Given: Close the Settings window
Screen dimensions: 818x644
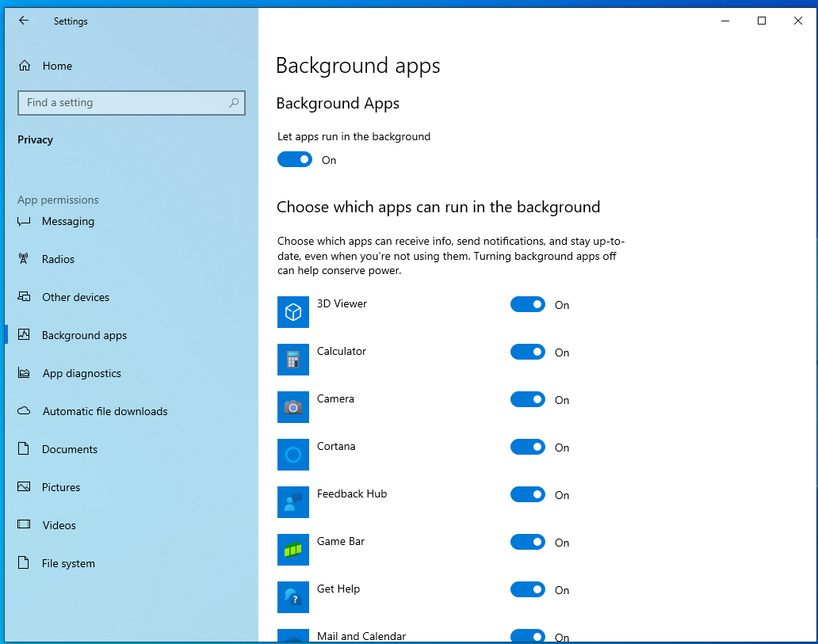Looking at the screenshot, I should tap(798, 21).
